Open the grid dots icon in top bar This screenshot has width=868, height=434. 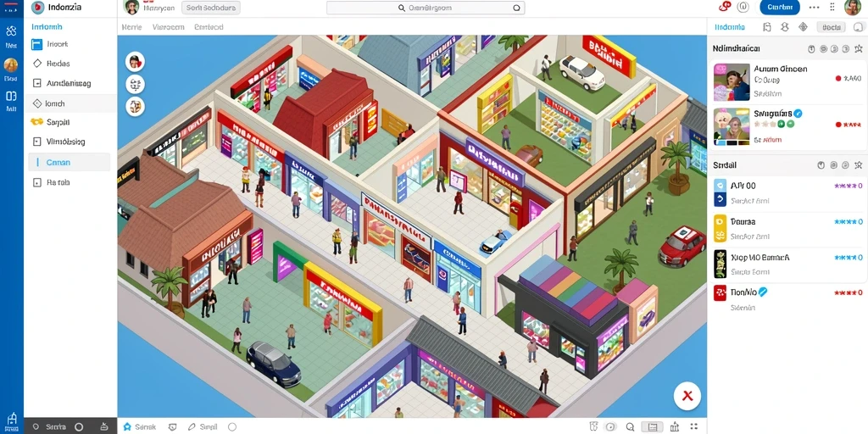pyautogui.click(x=832, y=7)
